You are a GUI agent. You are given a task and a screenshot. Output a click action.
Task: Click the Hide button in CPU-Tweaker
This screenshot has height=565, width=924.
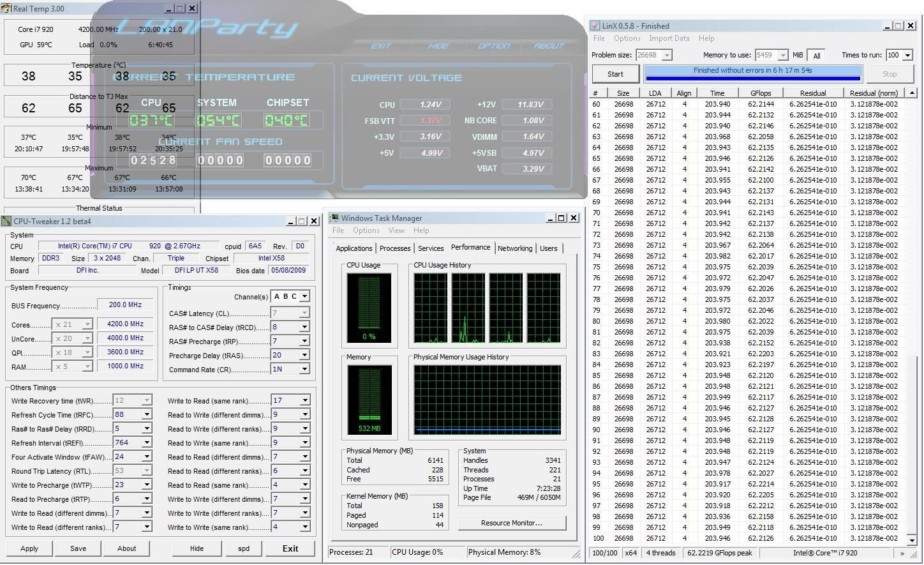(197, 548)
